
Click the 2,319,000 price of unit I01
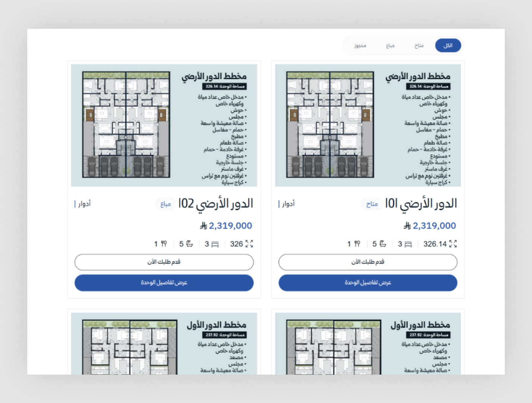tap(435, 225)
